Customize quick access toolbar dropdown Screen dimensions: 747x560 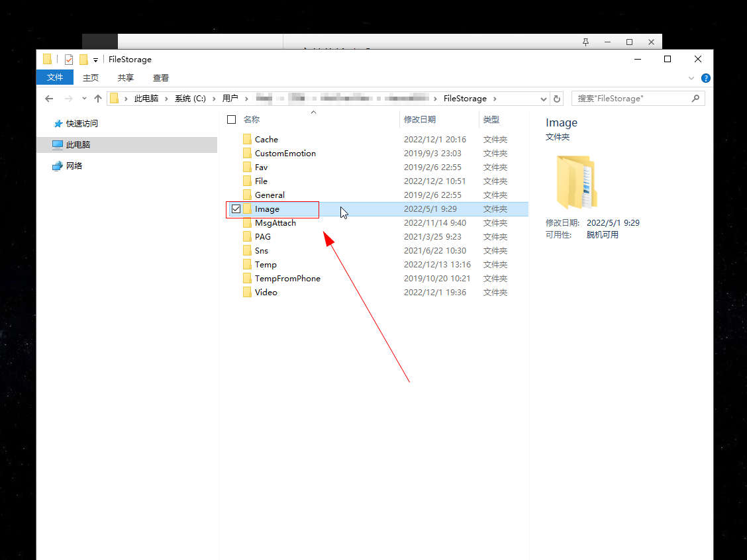tap(95, 60)
